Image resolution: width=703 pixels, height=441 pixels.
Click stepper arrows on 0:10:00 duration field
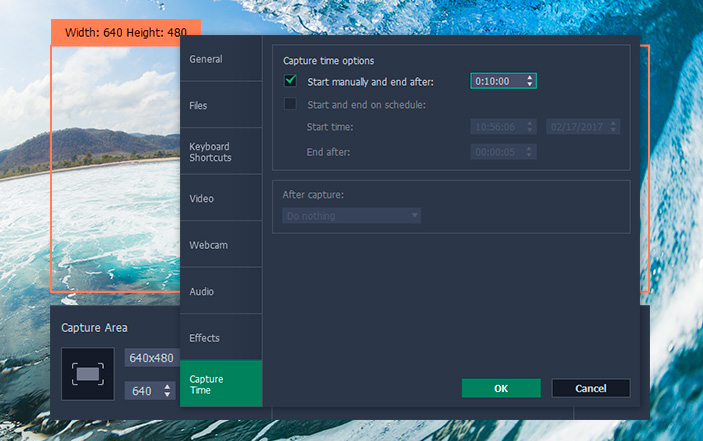pos(530,81)
